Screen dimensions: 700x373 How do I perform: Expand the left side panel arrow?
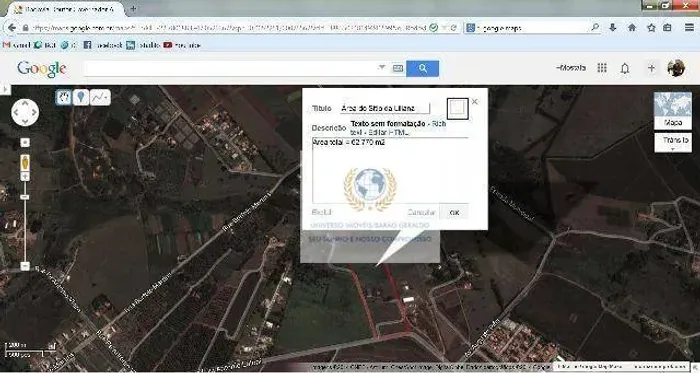5,90
